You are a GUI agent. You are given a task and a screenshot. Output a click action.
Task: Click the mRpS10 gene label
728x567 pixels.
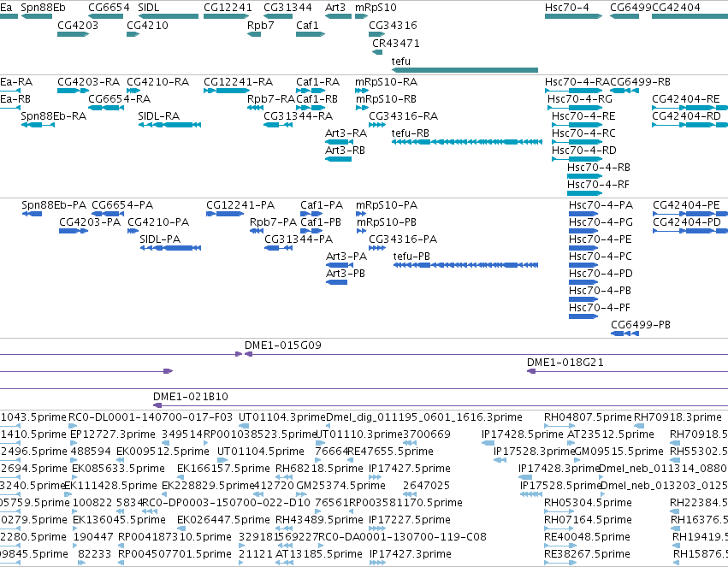[x=376, y=8]
